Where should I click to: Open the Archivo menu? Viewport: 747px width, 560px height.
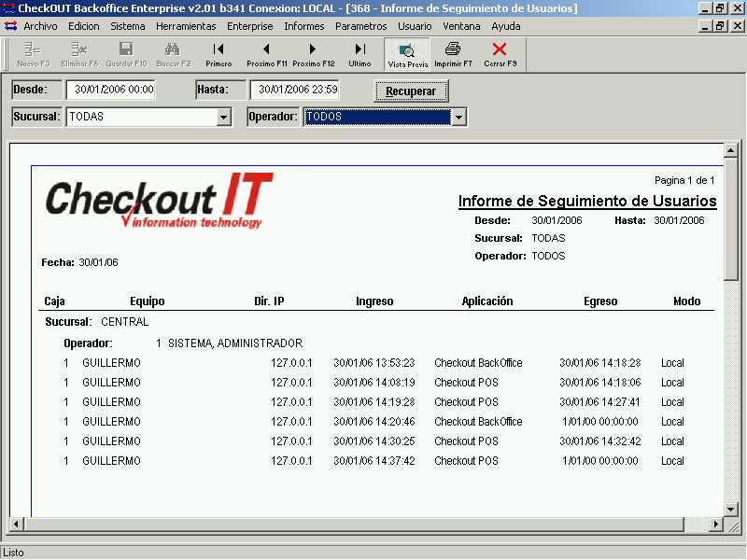tap(40, 26)
